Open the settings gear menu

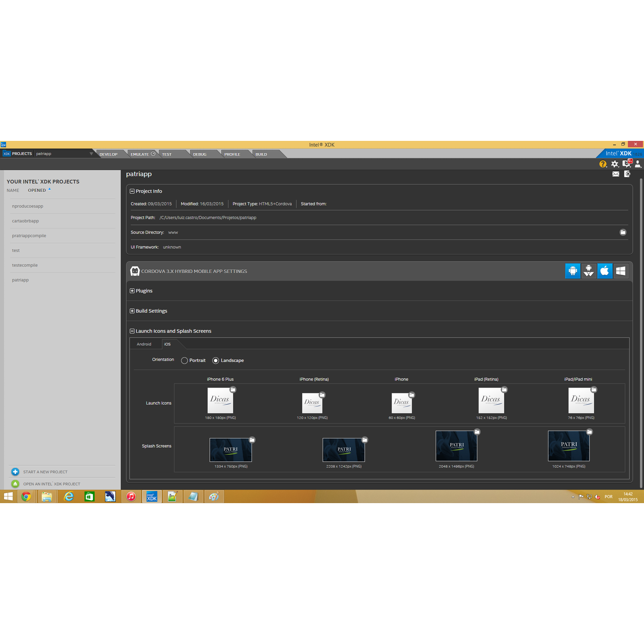coord(615,164)
